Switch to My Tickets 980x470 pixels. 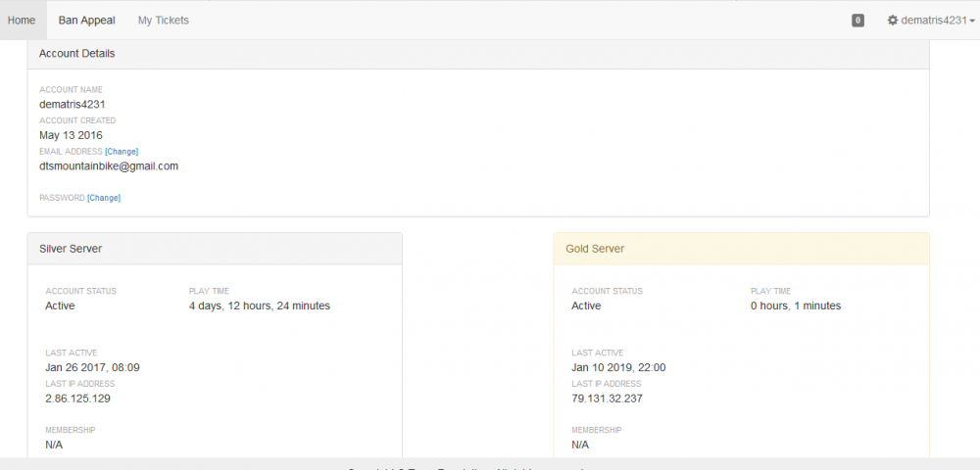coord(163,20)
